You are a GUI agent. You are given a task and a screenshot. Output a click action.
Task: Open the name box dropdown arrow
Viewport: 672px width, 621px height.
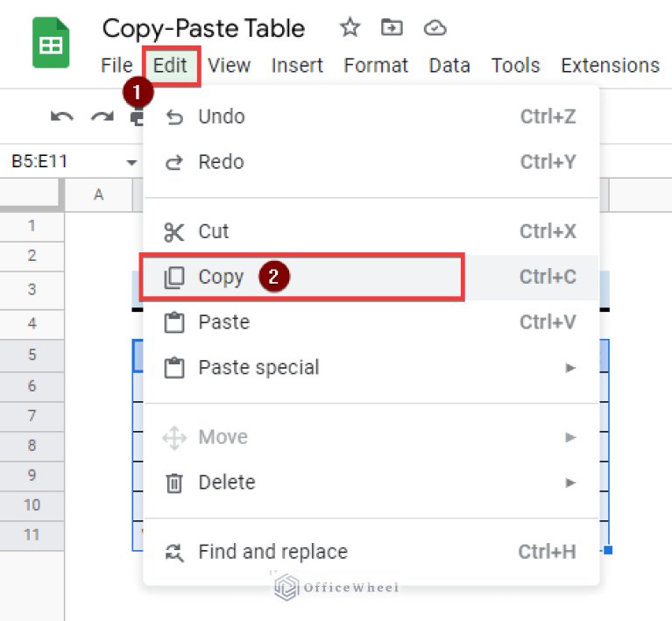pyautogui.click(x=131, y=162)
